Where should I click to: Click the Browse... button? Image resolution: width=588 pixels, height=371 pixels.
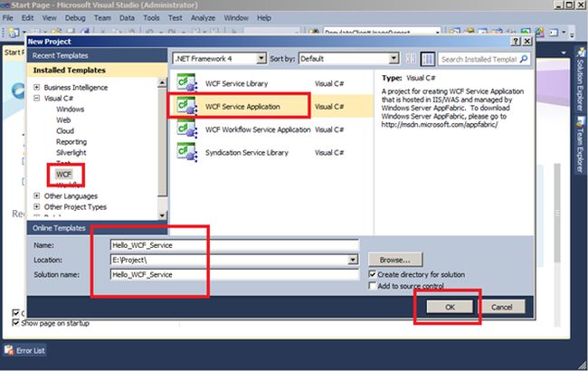[x=395, y=260]
